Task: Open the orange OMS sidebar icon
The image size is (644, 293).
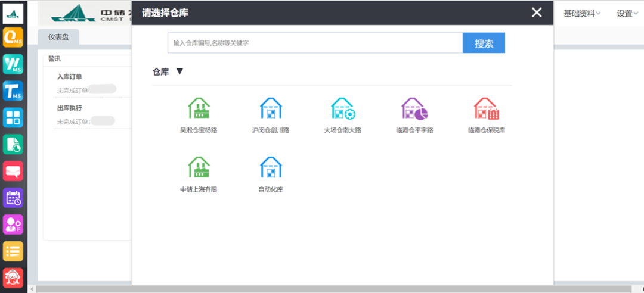Action: [13, 37]
